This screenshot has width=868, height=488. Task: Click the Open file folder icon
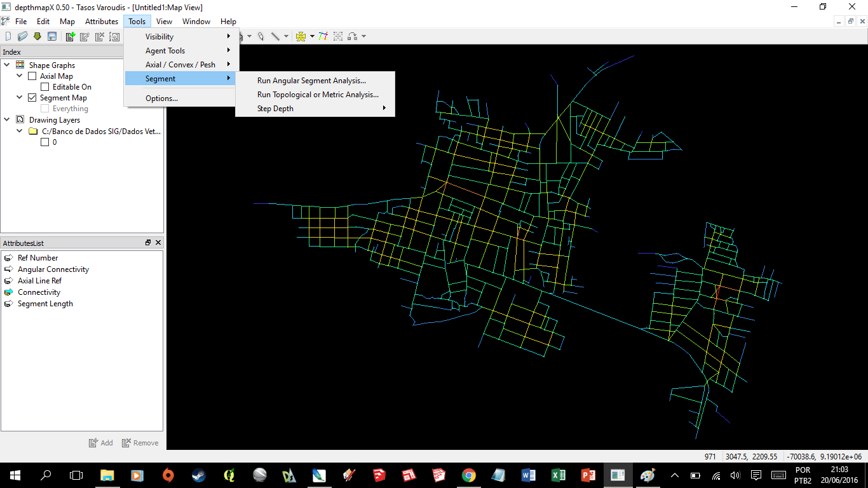click(22, 36)
